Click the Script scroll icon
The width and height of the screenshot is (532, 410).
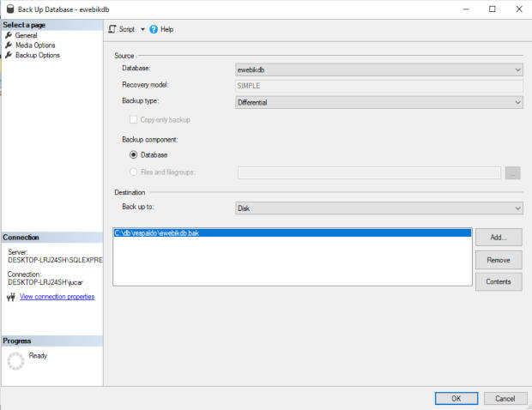(112, 29)
